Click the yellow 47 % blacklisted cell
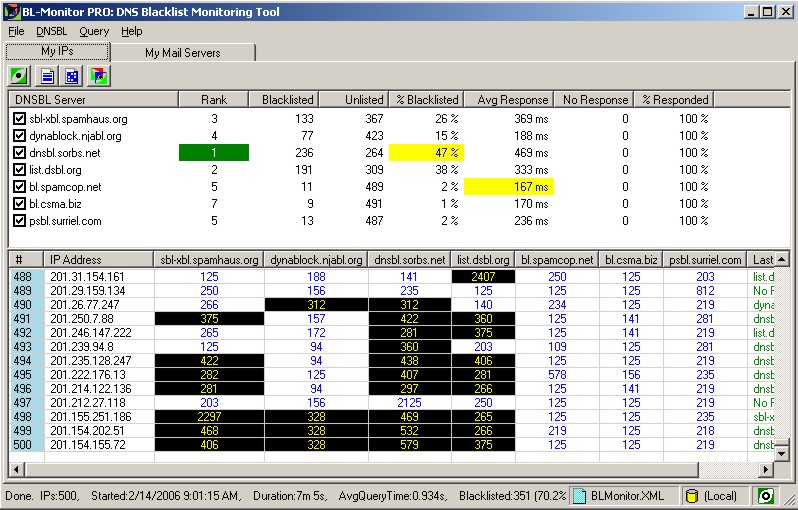 point(426,153)
